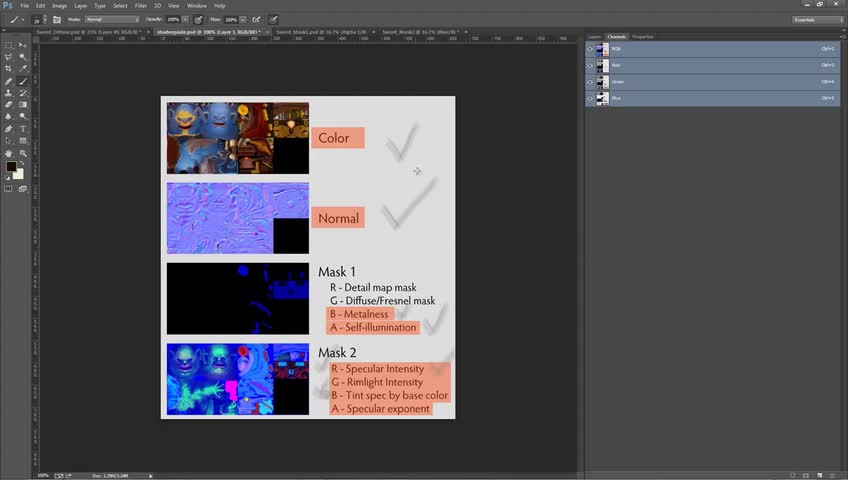The width and height of the screenshot is (848, 480).
Task: Switch to the Properties panel tab
Action: point(642,37)
